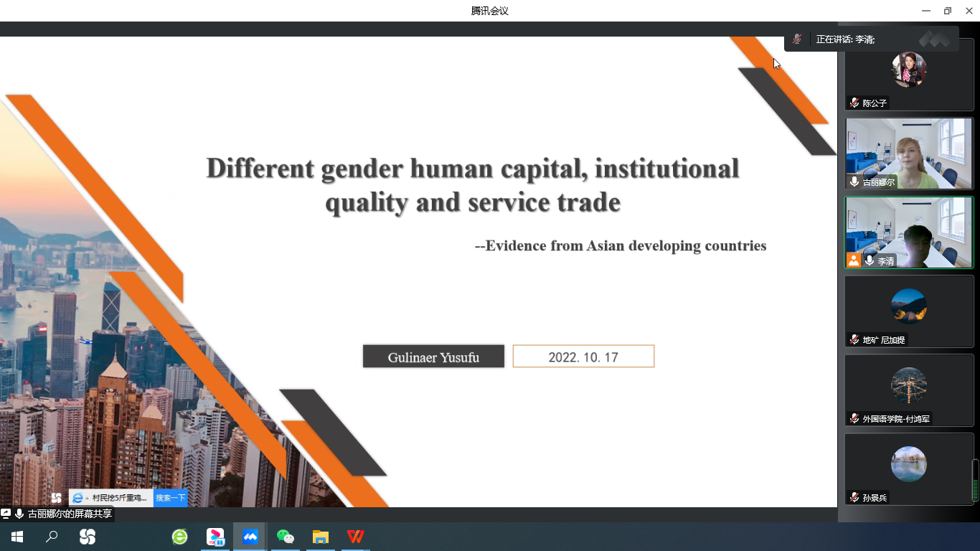Open the Windows Start menu

click(x=17, y=537)
